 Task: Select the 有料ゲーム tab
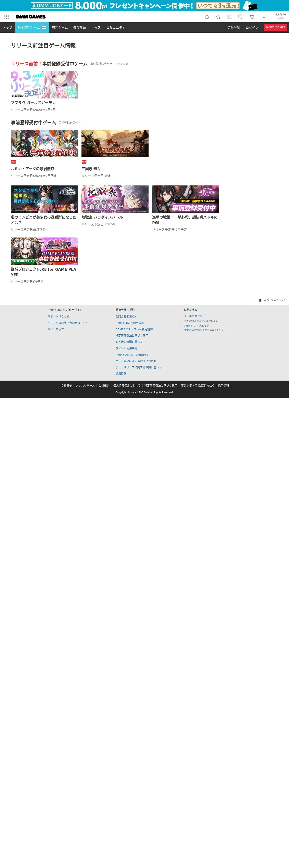click(60, 28)
